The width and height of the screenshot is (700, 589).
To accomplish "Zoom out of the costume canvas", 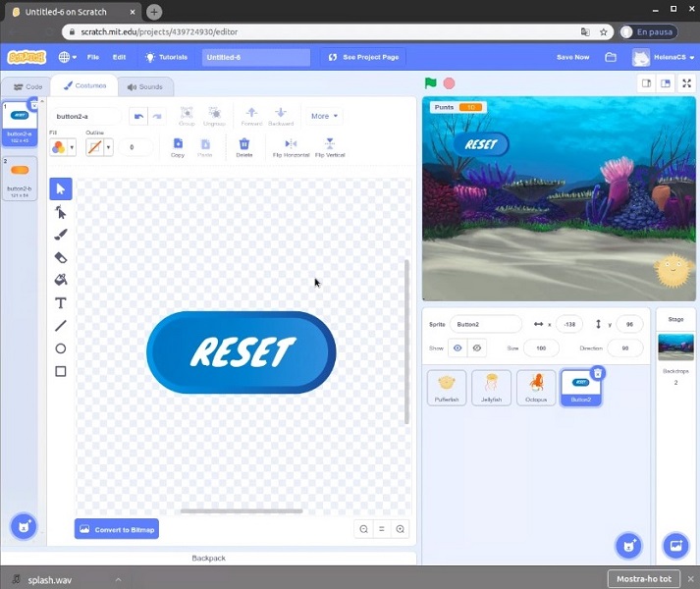I will [364, 529].
